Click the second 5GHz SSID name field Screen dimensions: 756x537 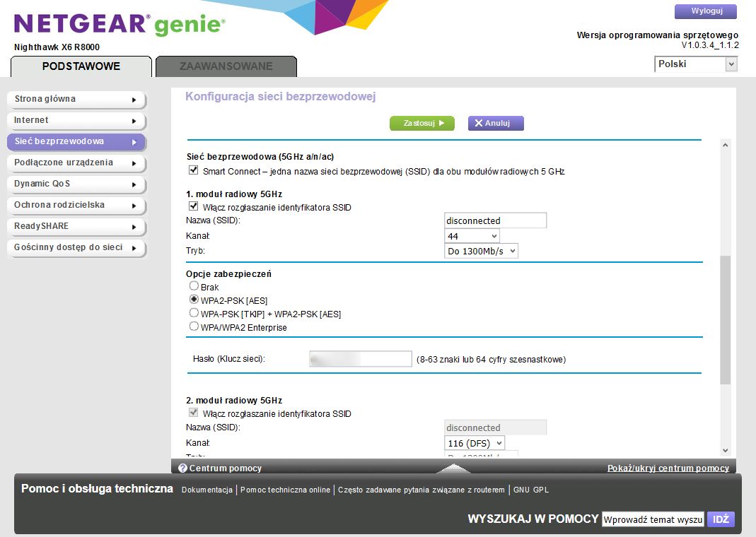495,427
